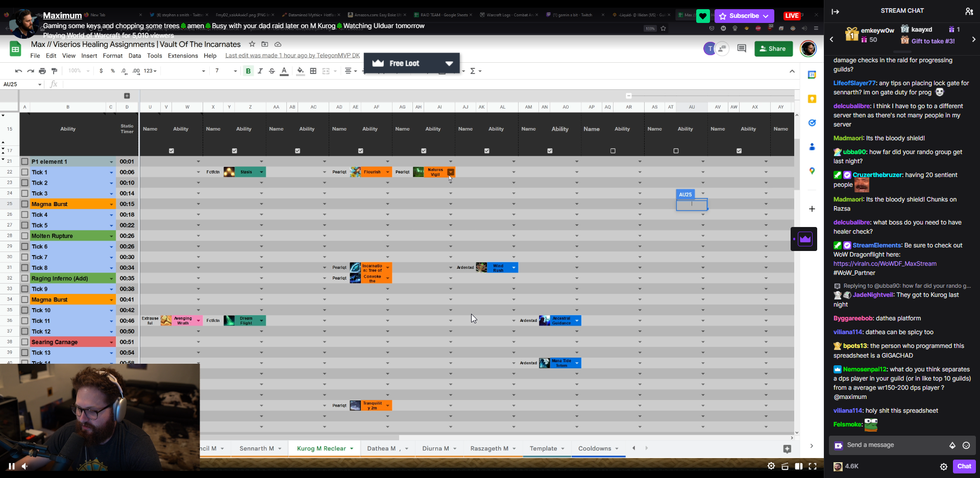980x478 pixels.
Task: Open the horizontal align dropdown
Action: click(x=350, y=71)
